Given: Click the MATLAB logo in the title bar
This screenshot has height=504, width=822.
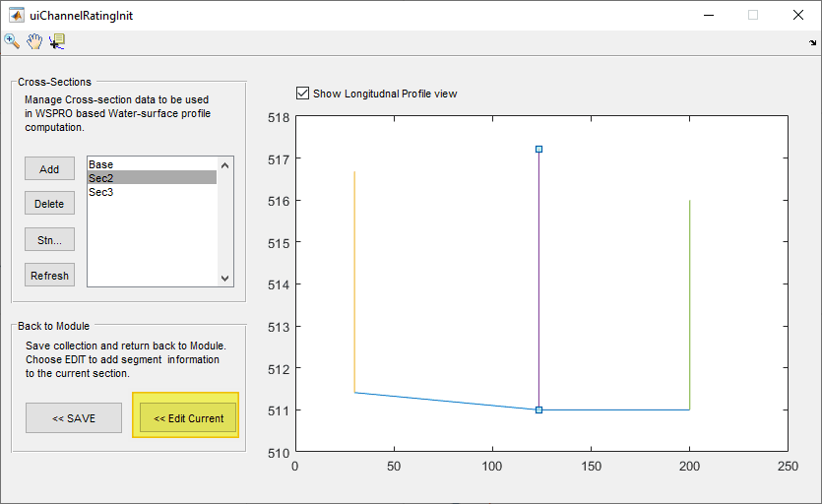Looking at the screenshot, I should (x=17, y=15).
